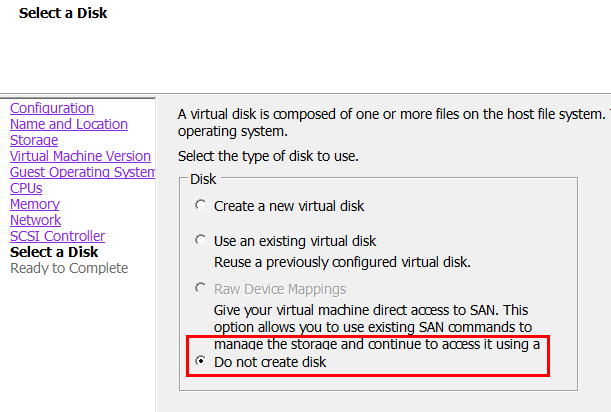Click the Use an existing virtual disk label text
The height and width of the screenshot is (412, 611).
(x=295, y=241)
